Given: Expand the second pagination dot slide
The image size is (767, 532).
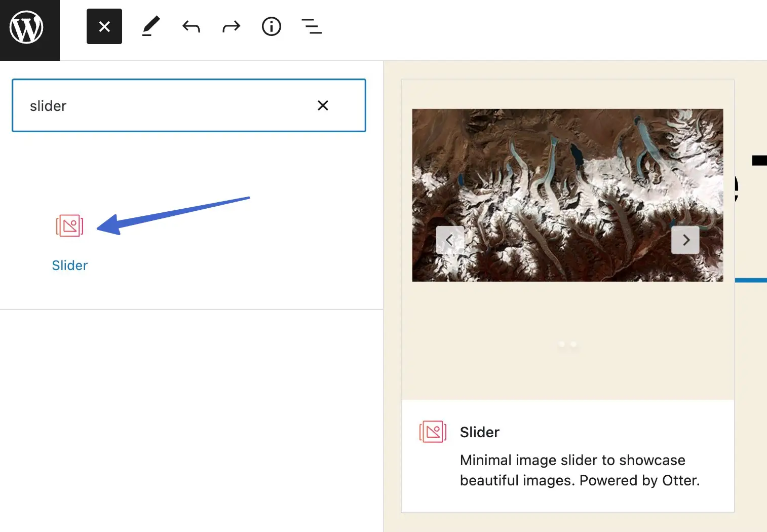Looking at the screenshot, I should pyautogui.click(x=574, y=345).
